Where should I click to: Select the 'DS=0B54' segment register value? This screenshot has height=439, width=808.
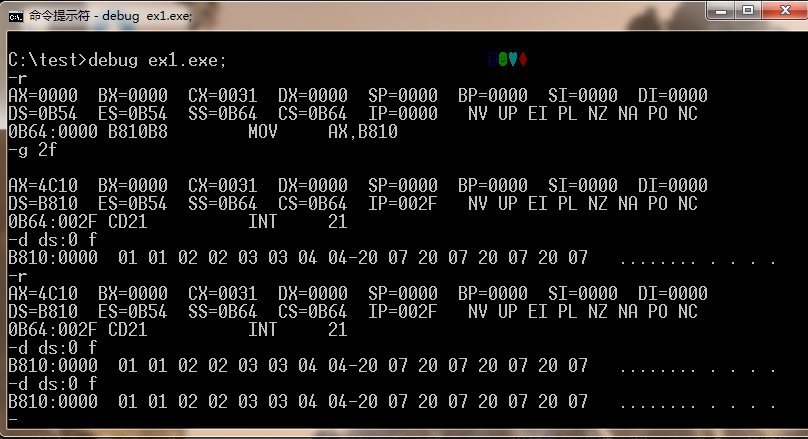pyautogui.click(x=43, y=113)
